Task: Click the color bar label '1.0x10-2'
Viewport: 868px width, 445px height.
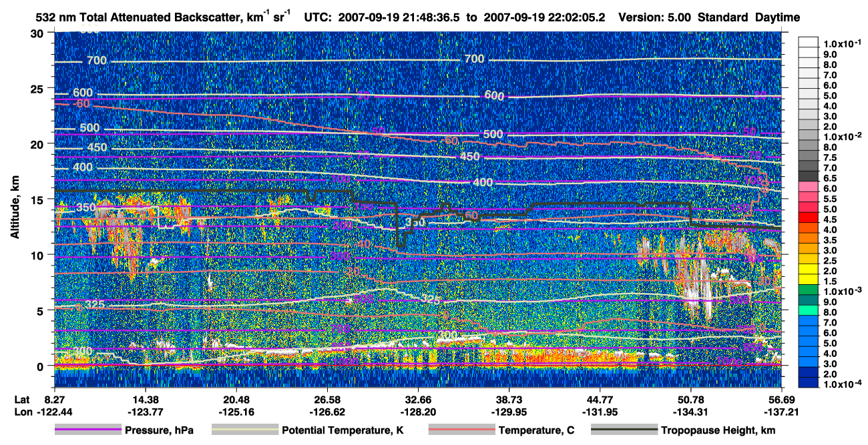Action: [x=843, y=136]
